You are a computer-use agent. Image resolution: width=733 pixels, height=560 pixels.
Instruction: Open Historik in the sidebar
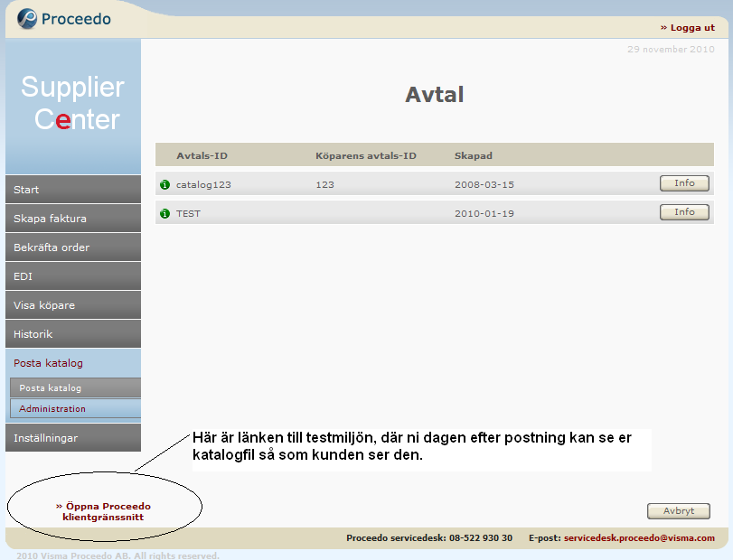click(x=73, y=334)
